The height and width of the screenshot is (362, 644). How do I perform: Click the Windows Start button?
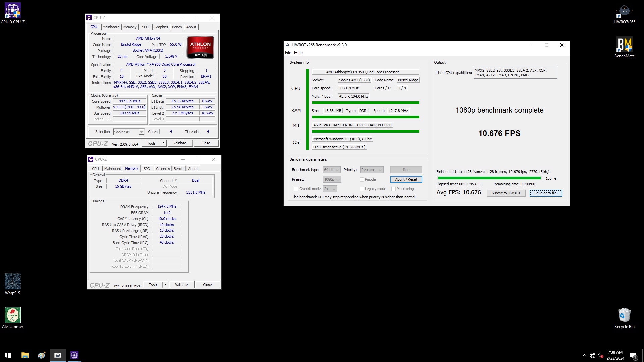(8, 355)
